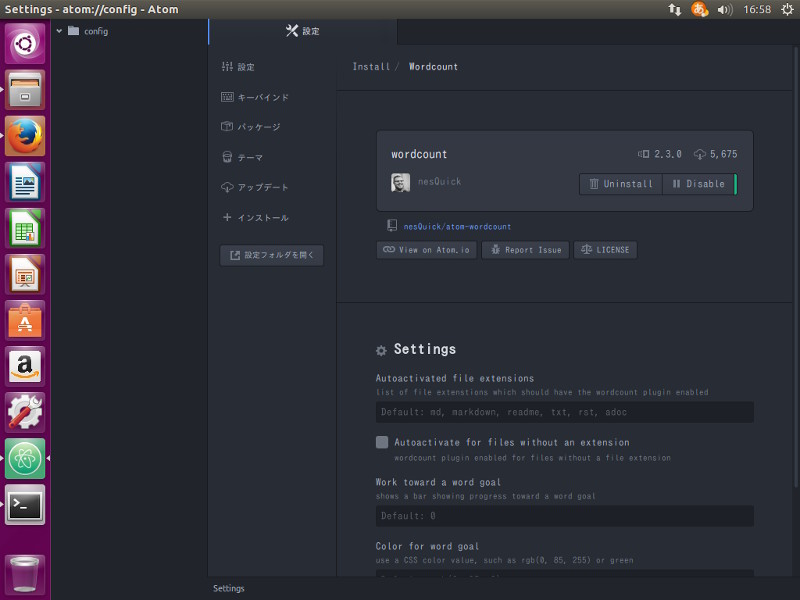Viewport: 800px width, 600px height.
Task: Open the Files manager in dock
Action: [x=25, y=89]
